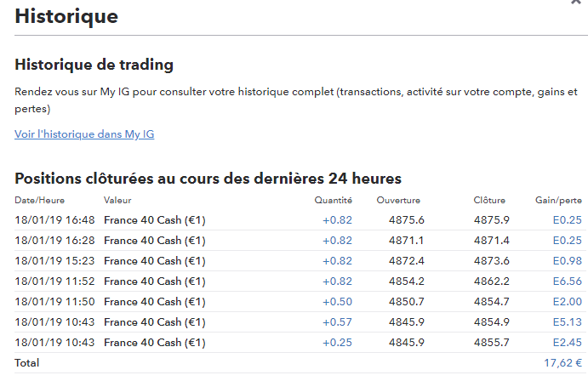Click the Ouverture column header
588x381 pixels.
[400, 201]
